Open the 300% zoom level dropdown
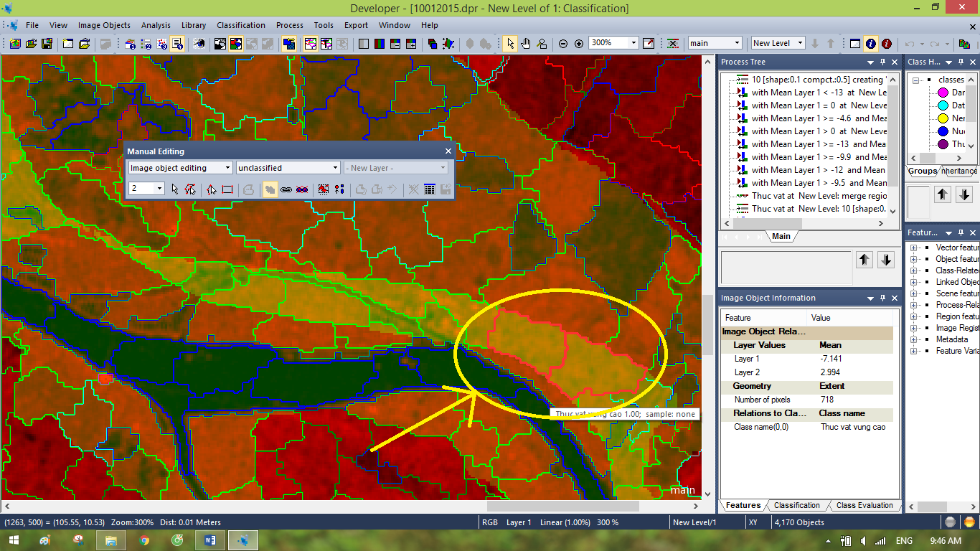This screenshot has width=980, height=551. (x=633, y=43)
